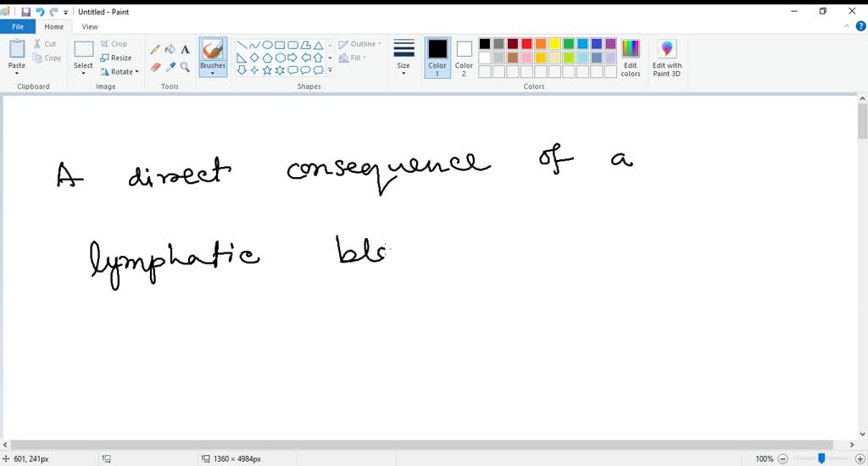Choose the Five-point star shape

click(267, 70)
